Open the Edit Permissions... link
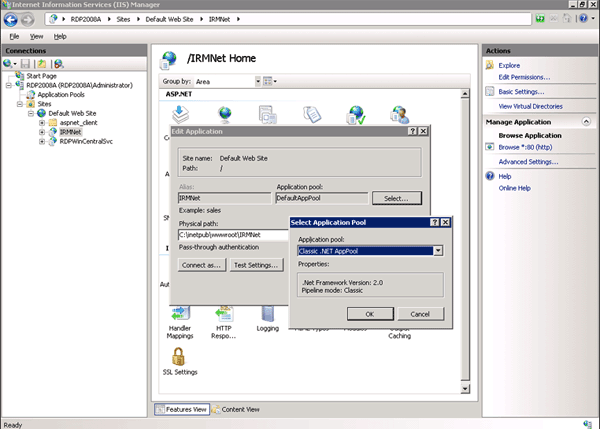This screenshot has width=600, height=429. [524, 77]
